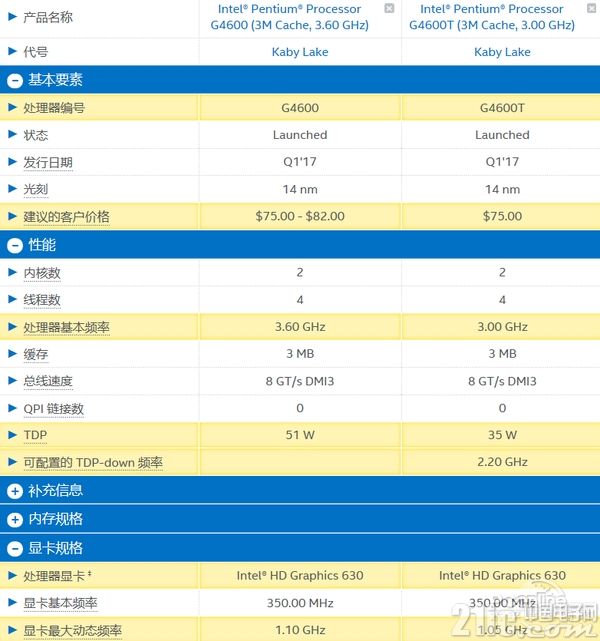Click the arrow beside 代号
600x641 pixels.
click(12, 51)
